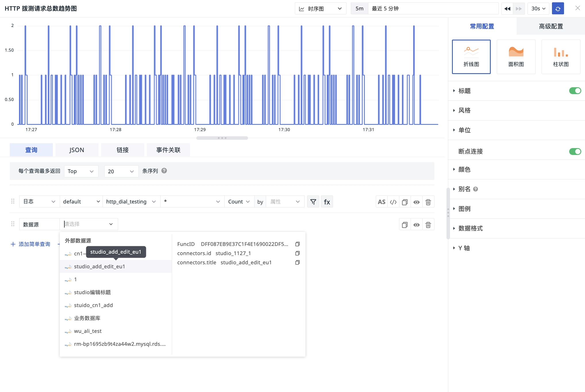Click the chart panel resize handle bar
The height and width of the screenshot is (392, 585).
[x=222, y=138]
